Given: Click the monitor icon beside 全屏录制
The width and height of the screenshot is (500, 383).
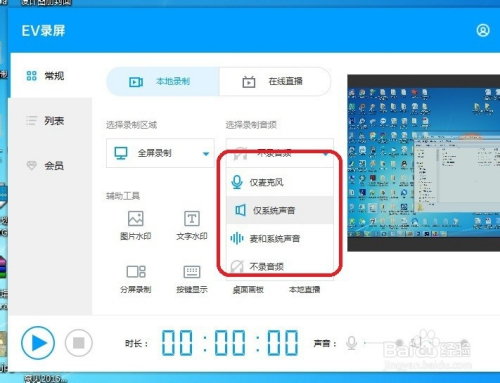Looking at the screenshot, I should pos(121,153).
